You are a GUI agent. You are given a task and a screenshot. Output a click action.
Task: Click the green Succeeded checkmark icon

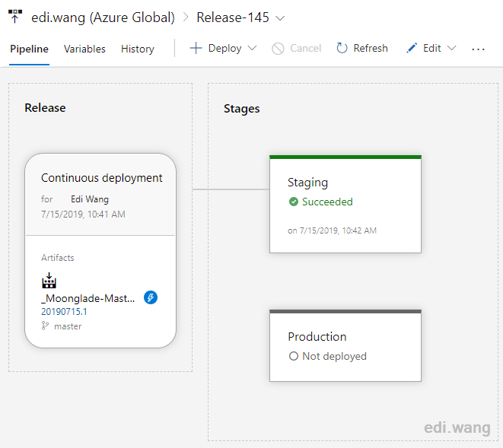pos(294,202)
